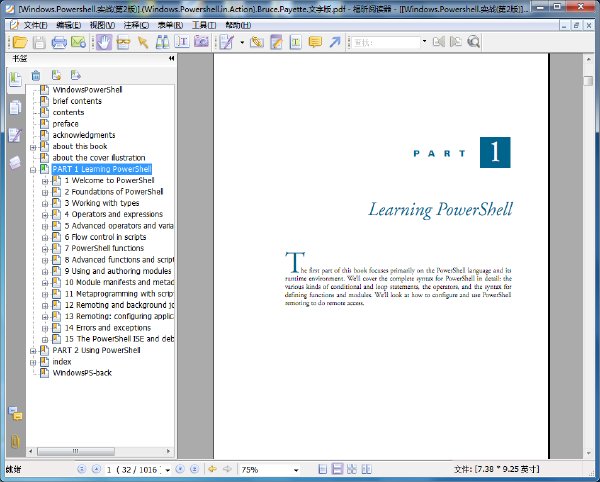Switch to Single page layout
Screen dimensions: 600x482
click(323, 469)
